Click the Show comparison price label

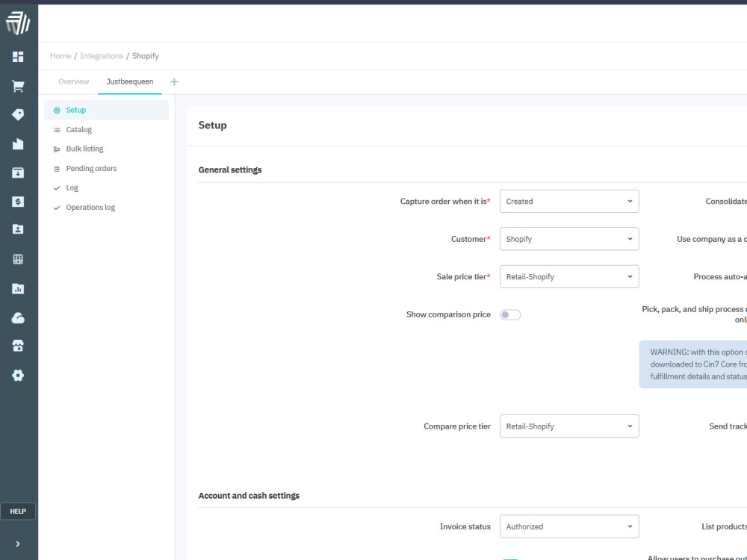click(448, 314)
